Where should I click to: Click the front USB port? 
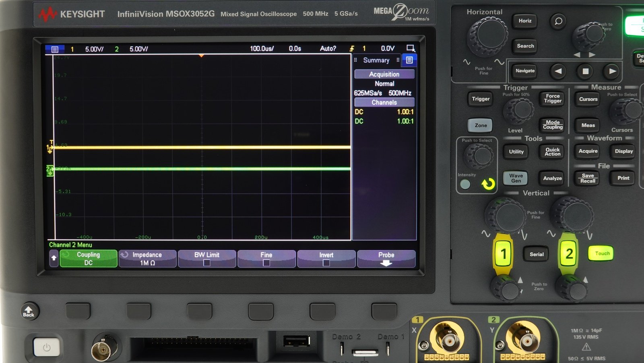coord(297,341)
